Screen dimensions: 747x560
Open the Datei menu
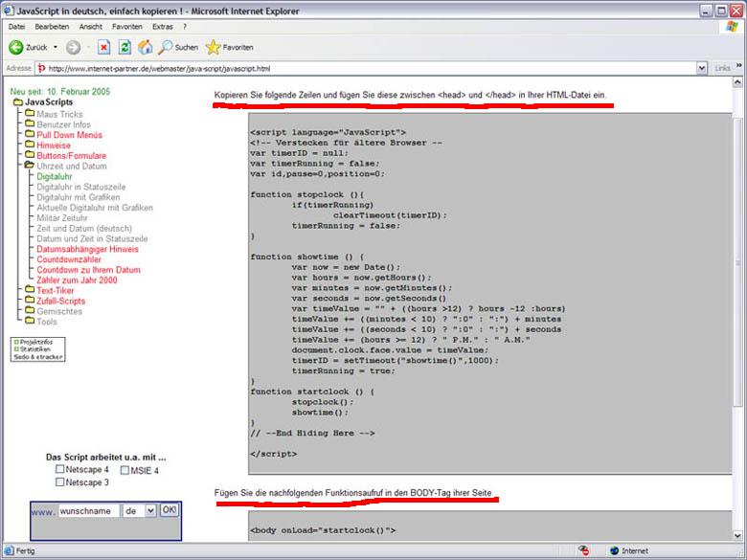pyautogui.click(x=16, y=27)
